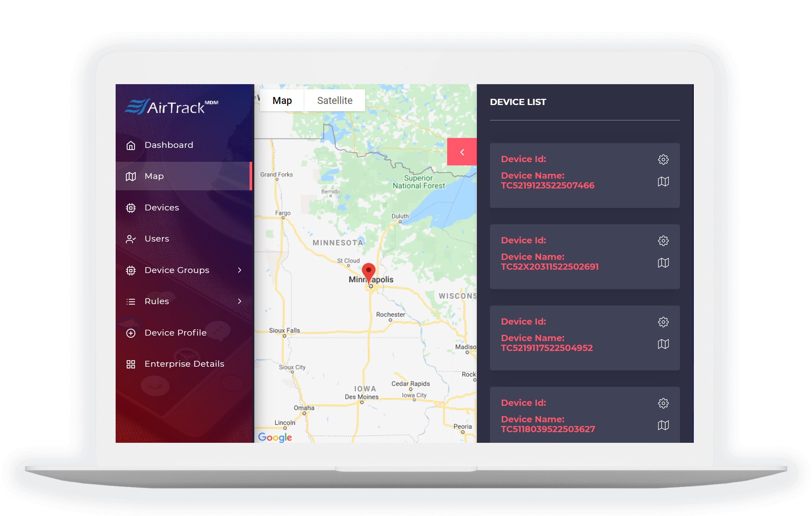
Task: Show device TC5118039522503627 on map icon
Action: 663,425
